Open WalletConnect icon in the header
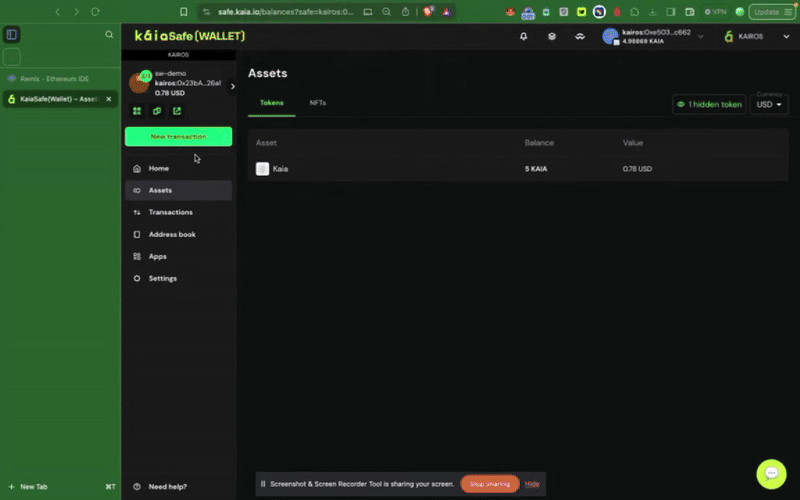The height and width of the screenshot is (500, 800). (580, 36)
